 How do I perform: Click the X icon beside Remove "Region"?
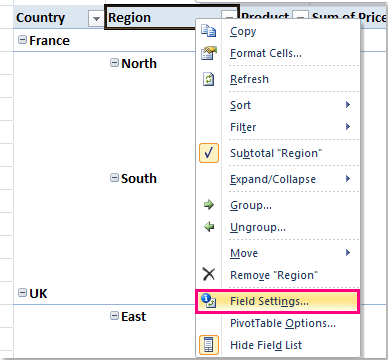coord(209,275)
